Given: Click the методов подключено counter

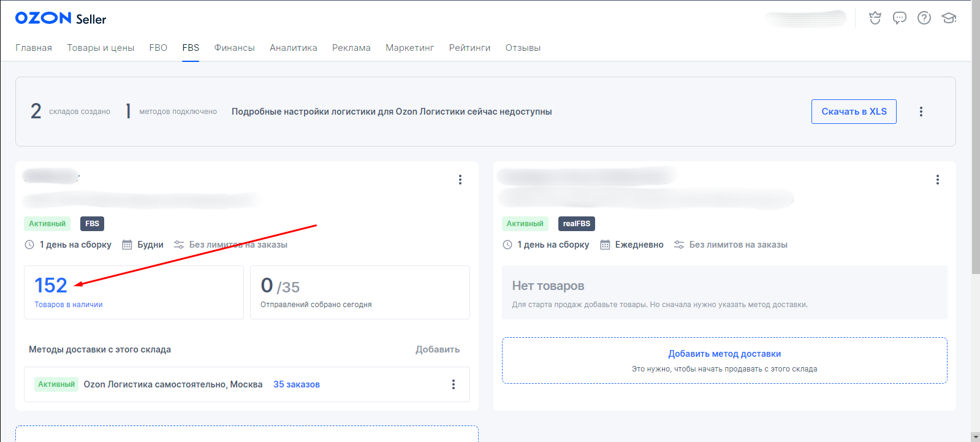Looking at the screenshot, I should point(172,112).
